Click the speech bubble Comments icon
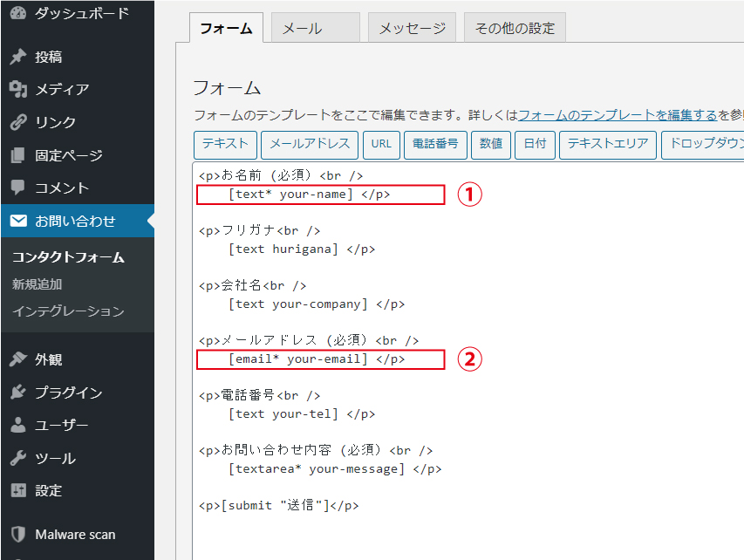The height and width of the screenshot is (560, 744). (17, 188)
